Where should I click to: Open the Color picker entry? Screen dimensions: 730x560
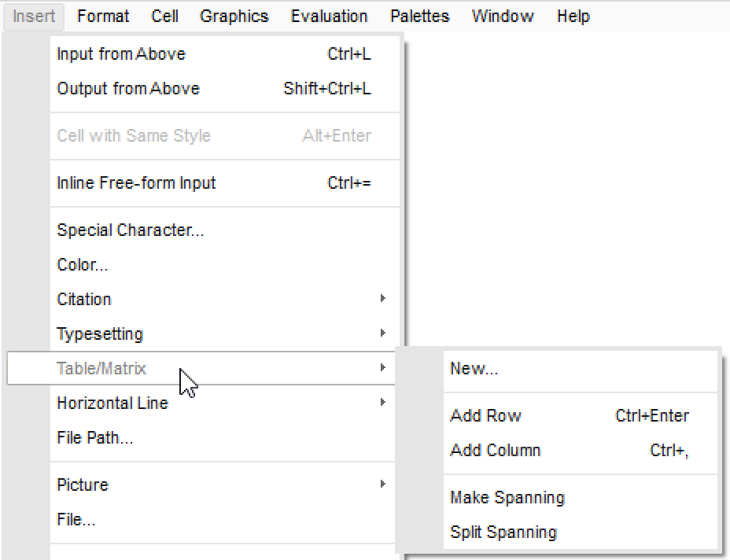point(83,265)
